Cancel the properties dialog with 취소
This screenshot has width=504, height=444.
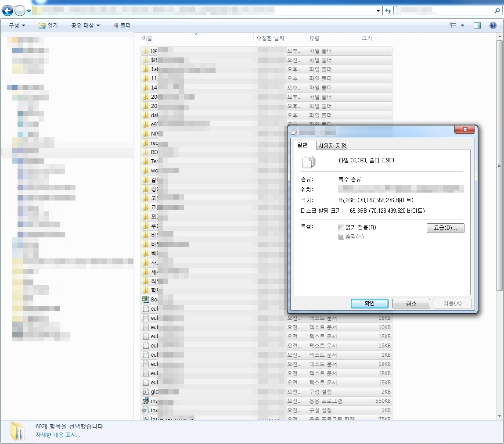[411, 303]
